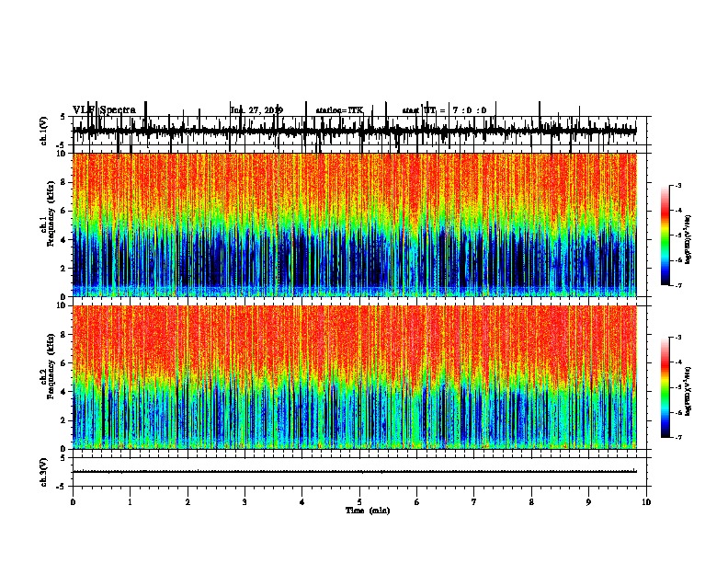
Task: Click the time axis tick label '8'
Action: click(531, 502)
